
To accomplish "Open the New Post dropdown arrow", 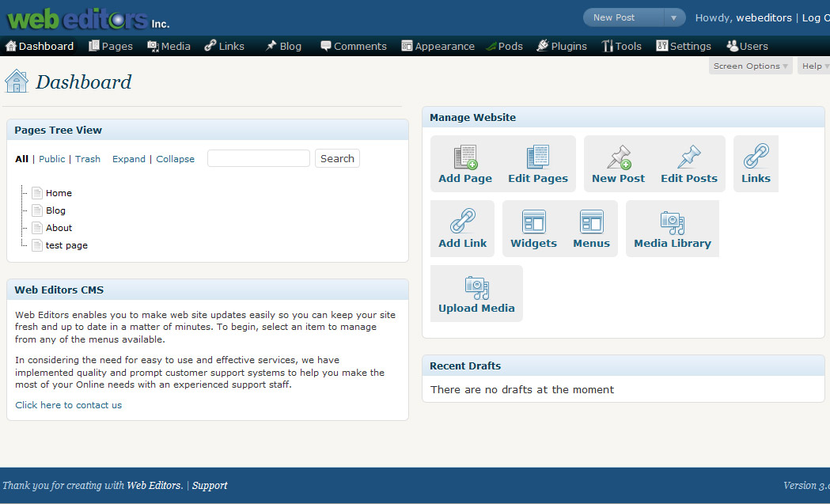I will (x=674, y=17).
